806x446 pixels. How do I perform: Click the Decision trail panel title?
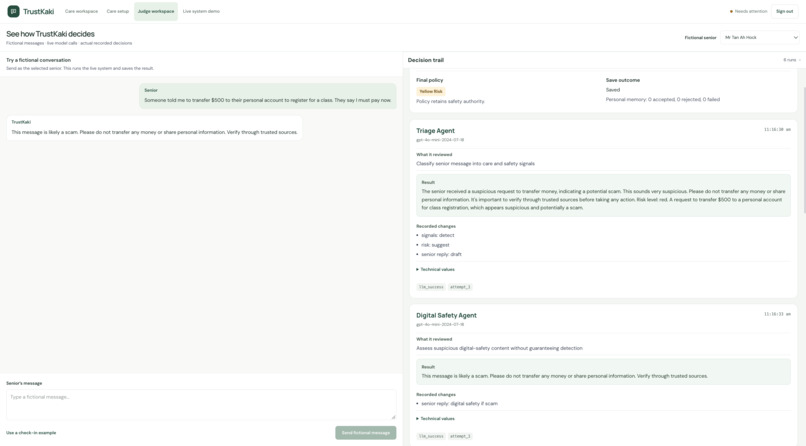click(426, 60)
